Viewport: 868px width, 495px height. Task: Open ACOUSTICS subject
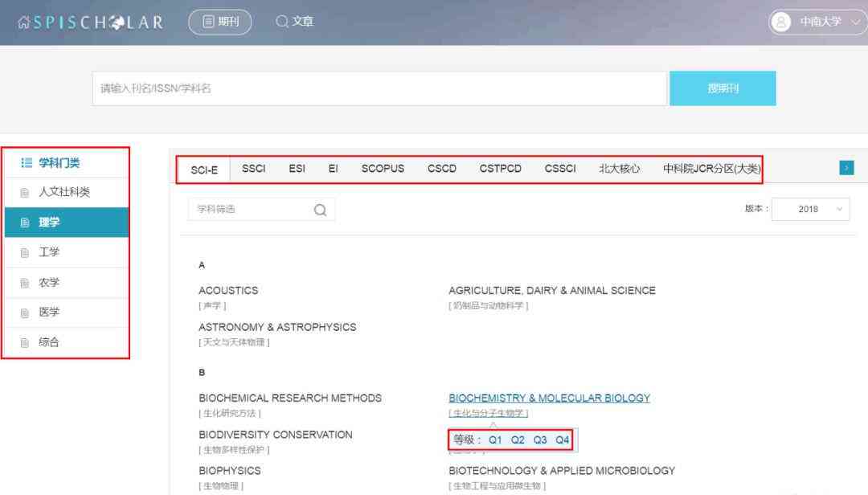(228, 291)
